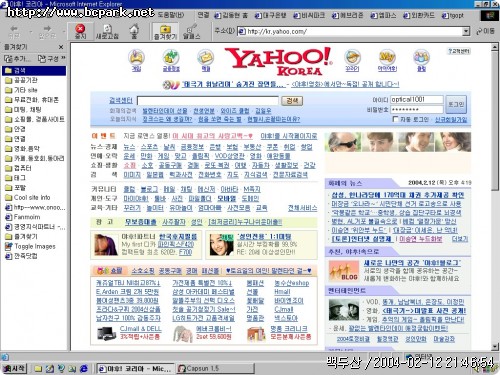
Task: Click the YAHOO! KOREA logo
Action: (x=279, y=61)
